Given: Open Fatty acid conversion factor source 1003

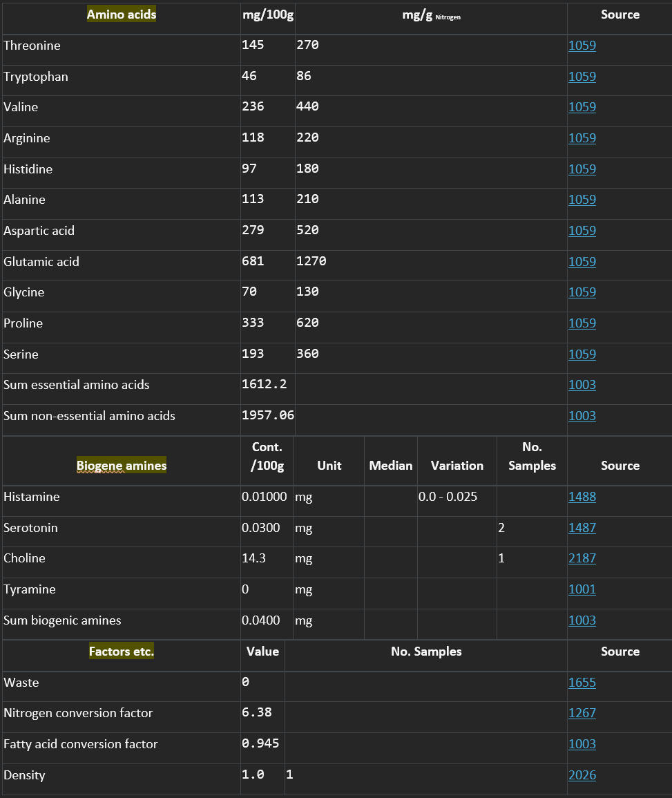Looking at the screenshot, I should [x=582, y=744].
